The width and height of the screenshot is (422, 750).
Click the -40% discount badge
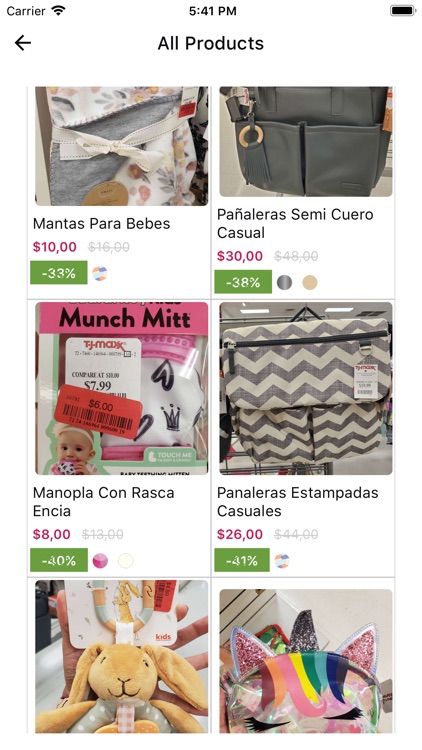point(59,560)
